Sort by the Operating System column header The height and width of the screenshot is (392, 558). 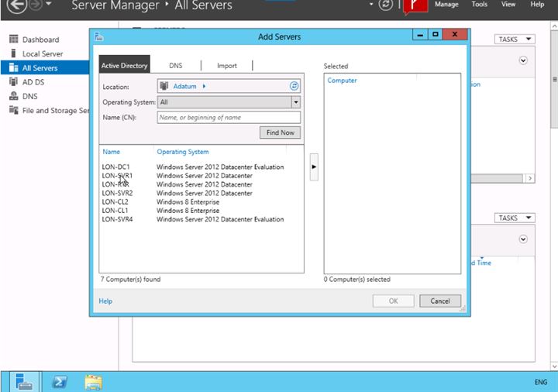point(183,152)
